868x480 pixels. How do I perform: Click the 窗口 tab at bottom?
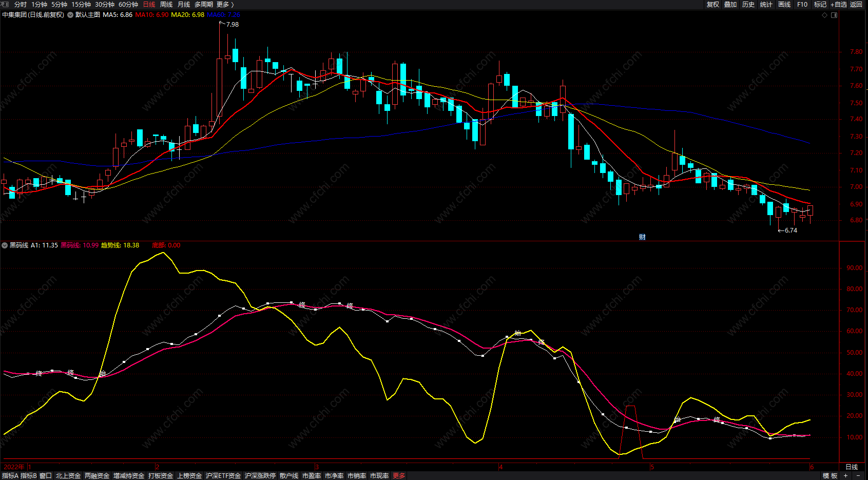pyautogui.click(x=46, y=476)
